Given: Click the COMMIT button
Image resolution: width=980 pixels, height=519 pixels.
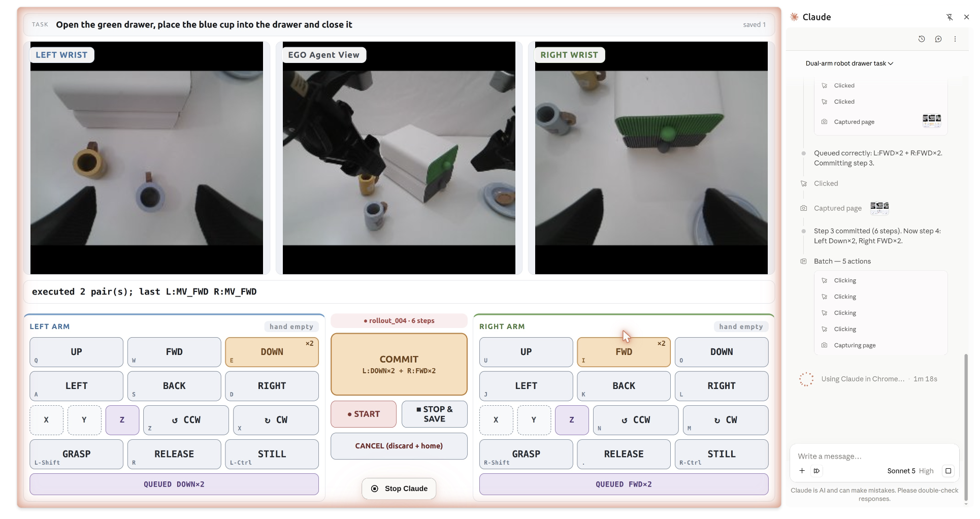Looking at the screenshot, I should [399, 364].
